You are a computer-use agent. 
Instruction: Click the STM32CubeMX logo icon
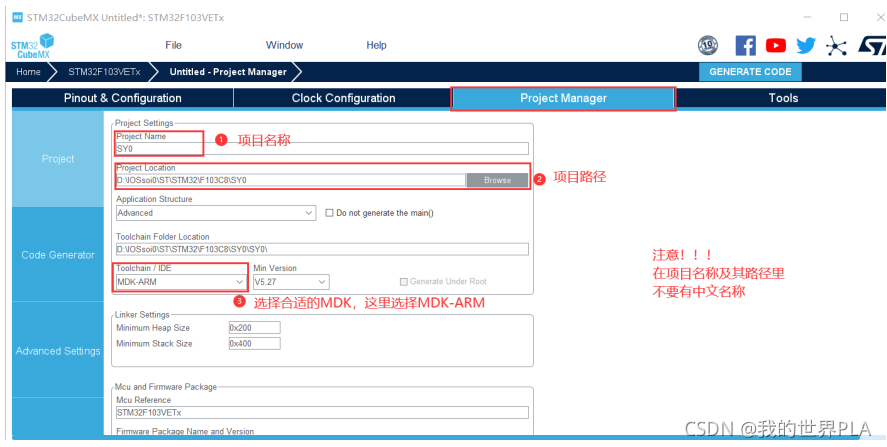pyautogui.click(x=32, y=45)
